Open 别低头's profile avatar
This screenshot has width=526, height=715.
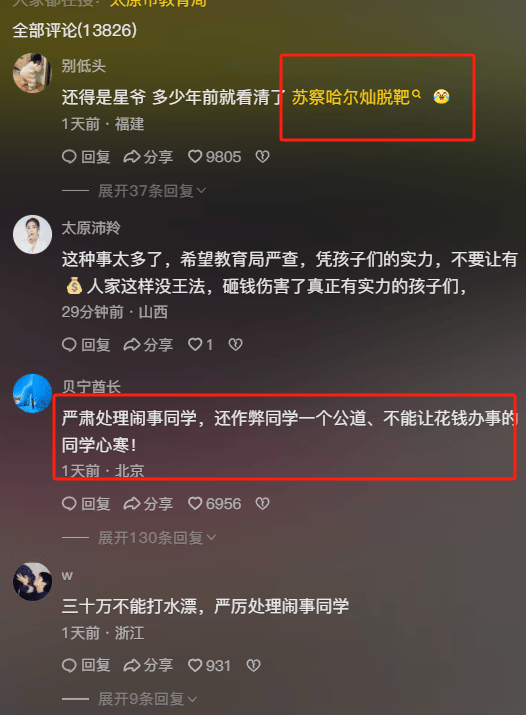pyautogui.click(x=32, y=73)
